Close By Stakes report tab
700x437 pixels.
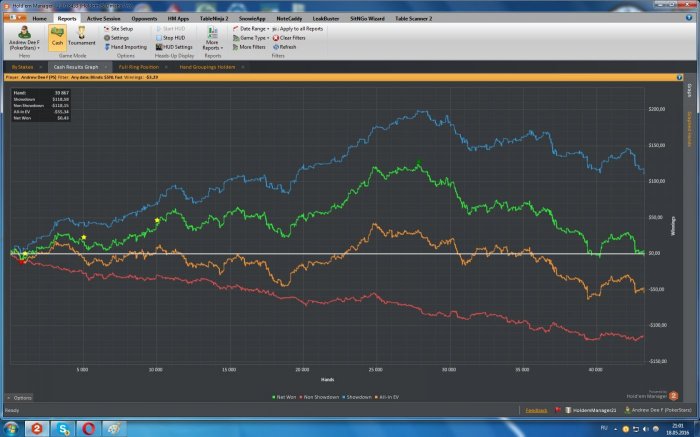(41, 67)
